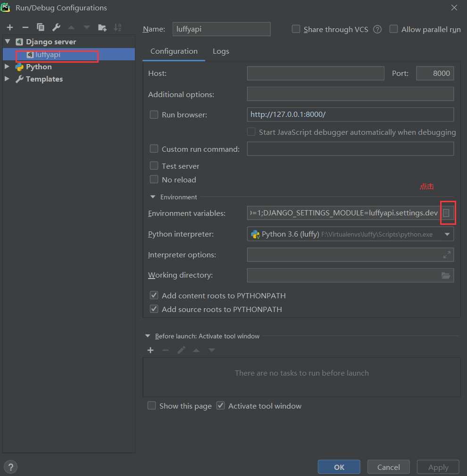Switch to the Configuration tab

(174, 51)
